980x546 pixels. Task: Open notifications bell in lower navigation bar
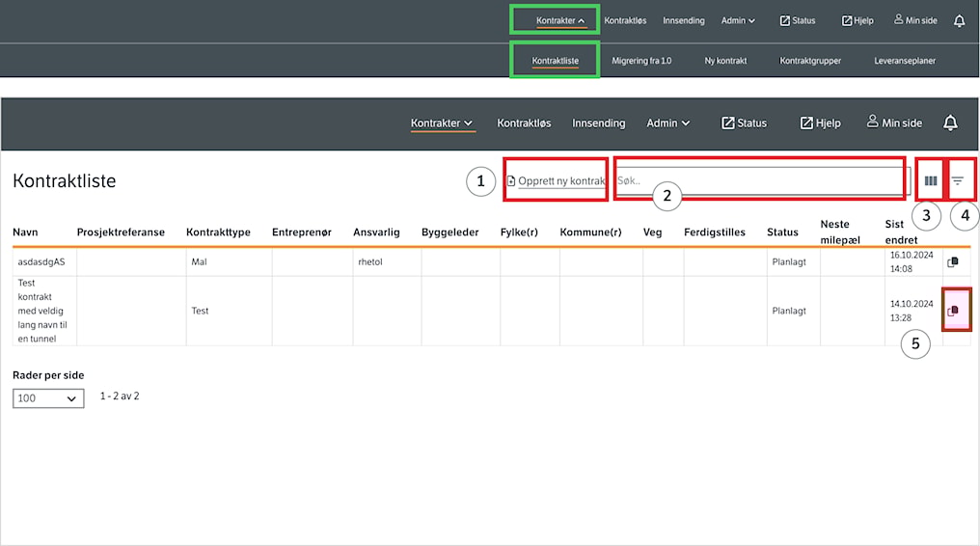pyautogui.click(x=950, y=123)
